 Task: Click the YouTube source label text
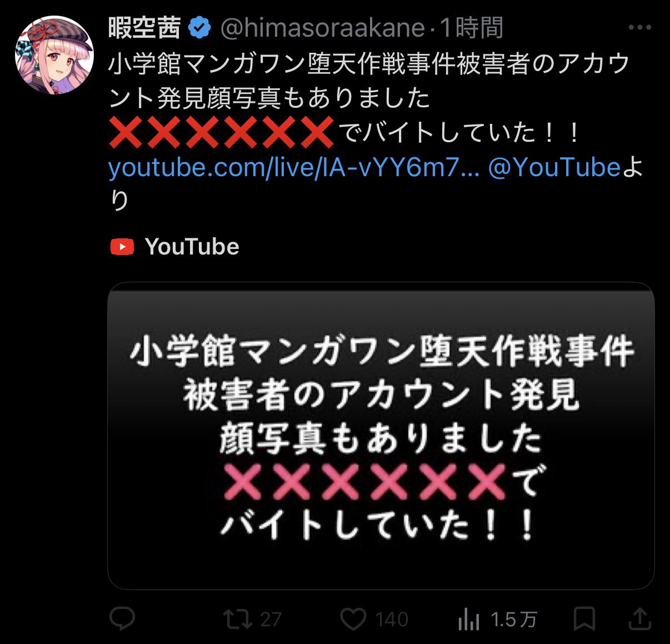(192, 247)
